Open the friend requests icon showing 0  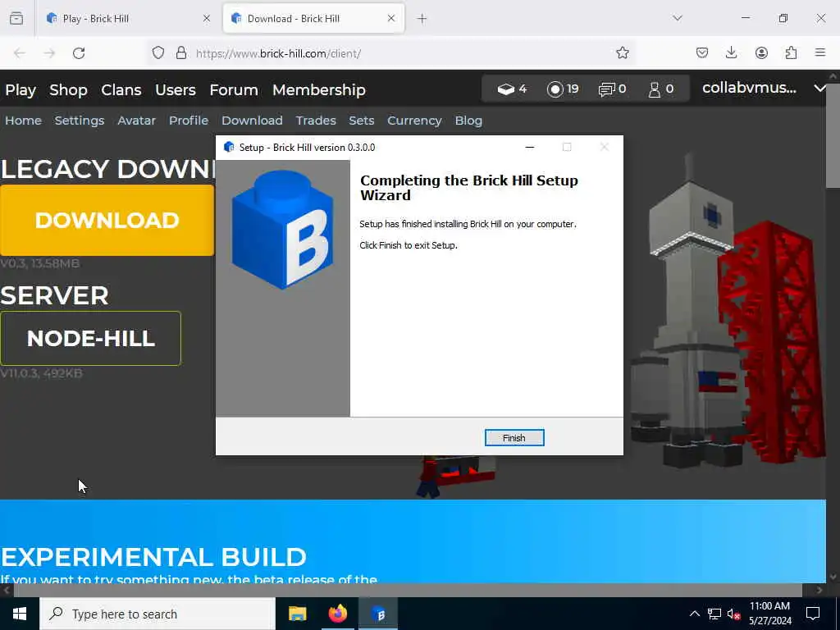coord(654,89)
